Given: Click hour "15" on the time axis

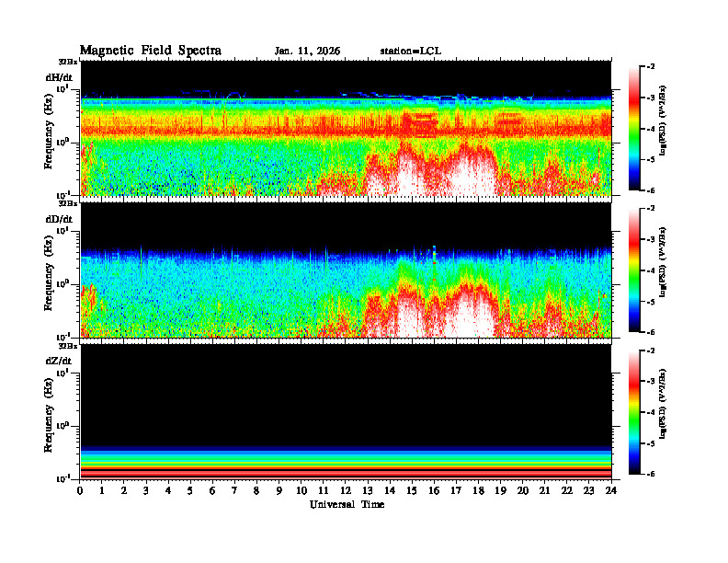Looking at the screenshot, I should pyautogui.click(x=412, y=490).
